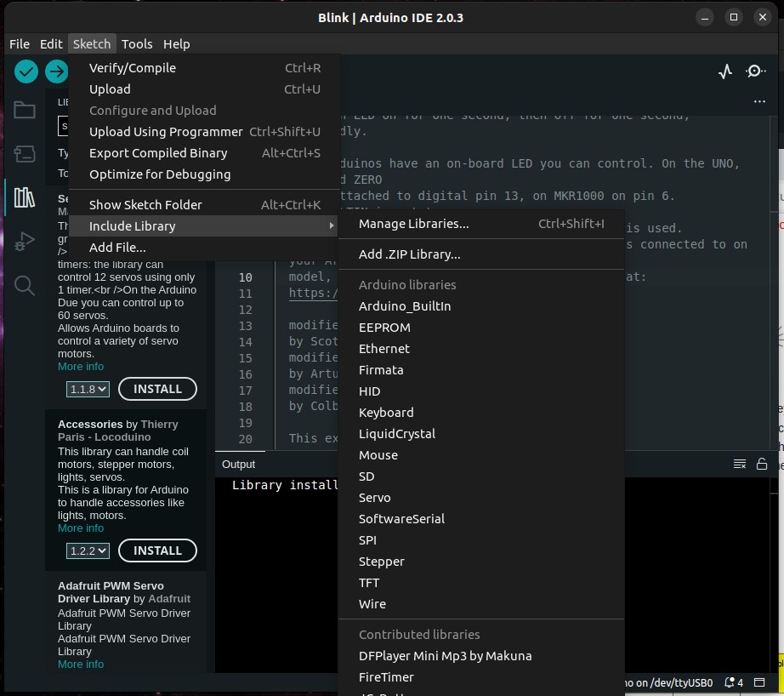Open the Serial Plotter icon
Screen dimensions: 784x696
[725, 71]
